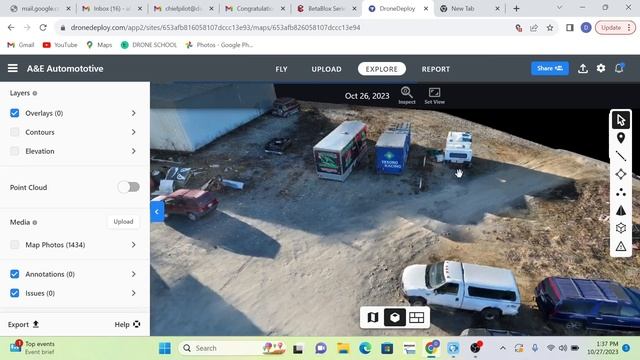Click the Media Upload button

[x=123, y=222]
